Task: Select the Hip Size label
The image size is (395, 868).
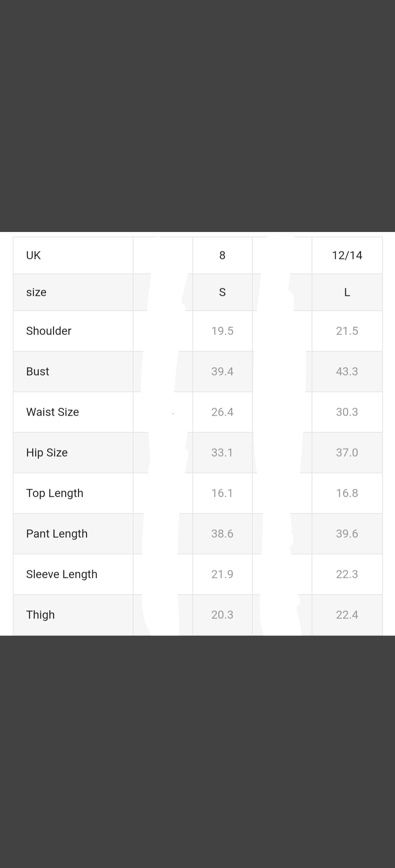Action: [47, 453]
